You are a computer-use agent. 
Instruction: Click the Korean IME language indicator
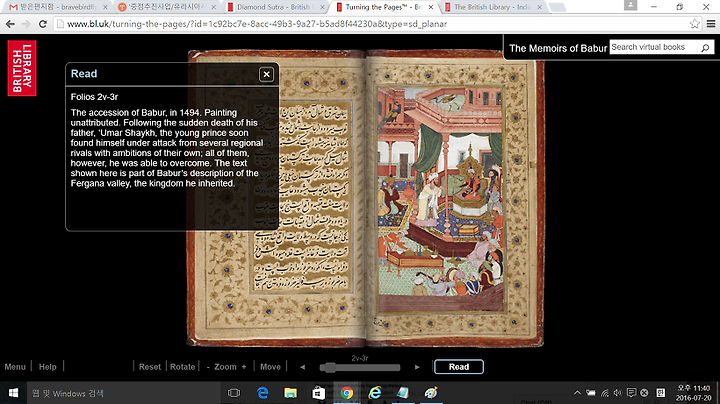[660, 393]
